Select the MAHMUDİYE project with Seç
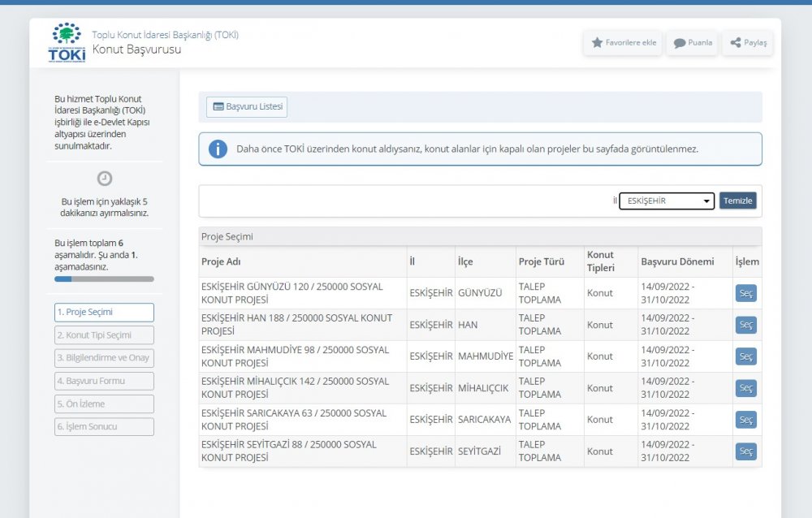Viewport: 812px width, 518px height. click(745, 356)
